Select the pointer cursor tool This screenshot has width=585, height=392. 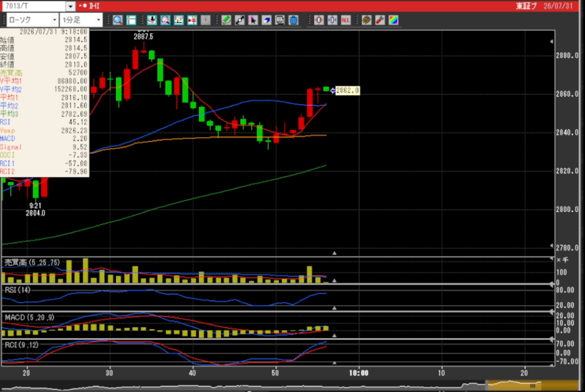[253, 20]
